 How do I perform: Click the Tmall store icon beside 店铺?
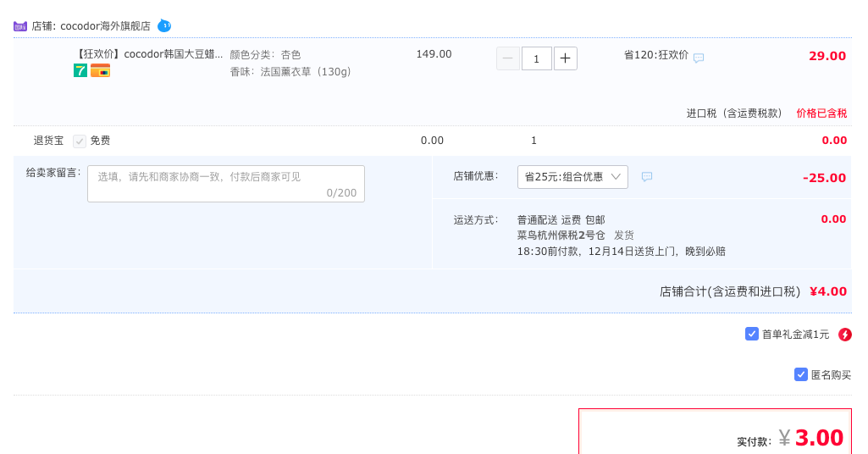tap(20, 26)
